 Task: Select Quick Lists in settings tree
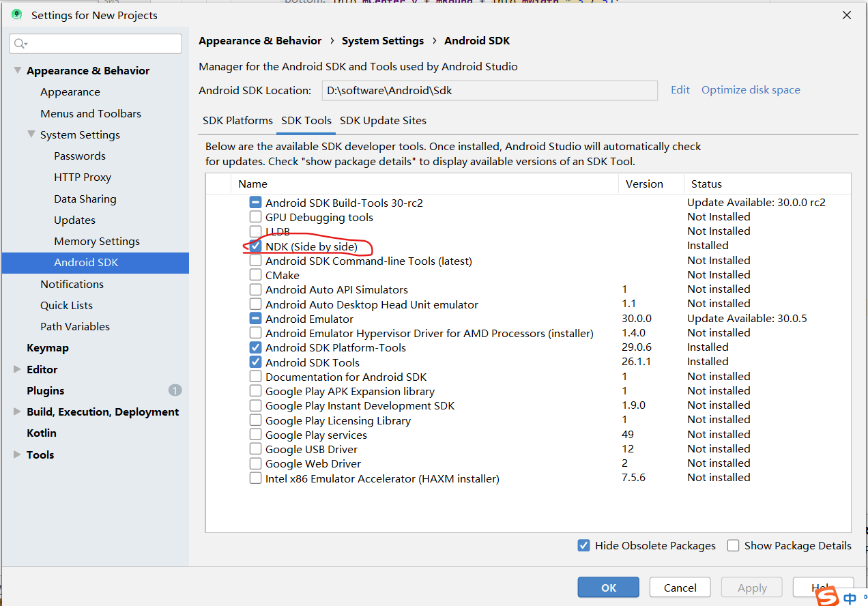(x=67, y=305)
